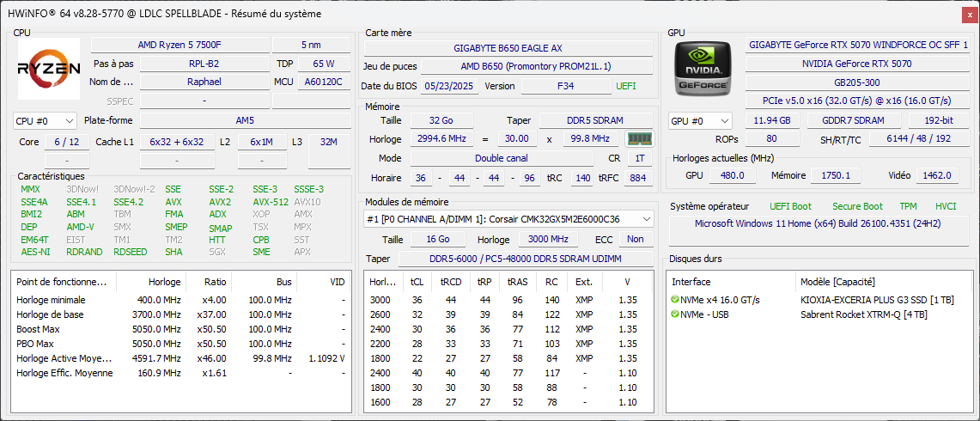Screen dimensions: 980x421
Task: Click the TPM status label
Action: (x=909, y=206)
